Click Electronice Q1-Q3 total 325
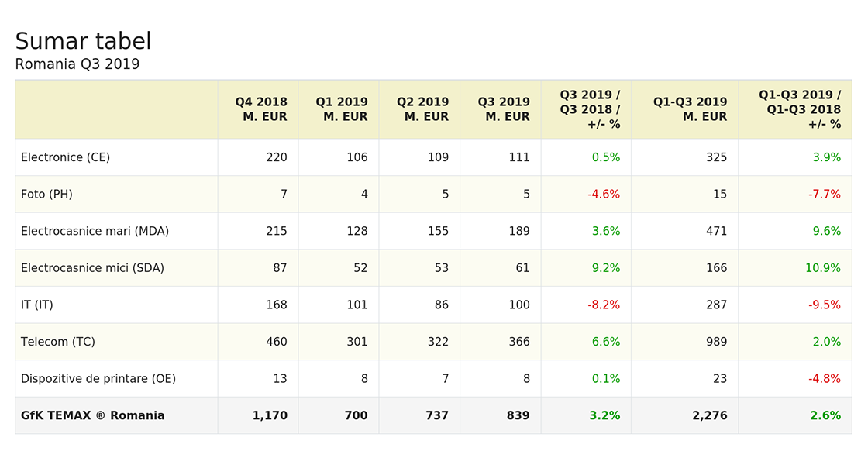The height and width of the screenshot is (465, 868). (x=716, y=157)
